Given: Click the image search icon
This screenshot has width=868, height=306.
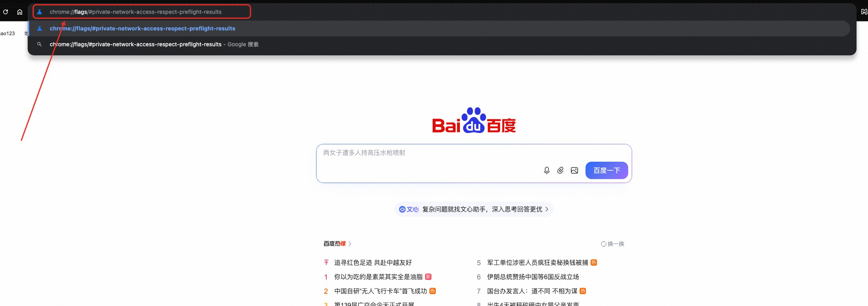Looking at the screenshot, I should (x=574, y=170).
